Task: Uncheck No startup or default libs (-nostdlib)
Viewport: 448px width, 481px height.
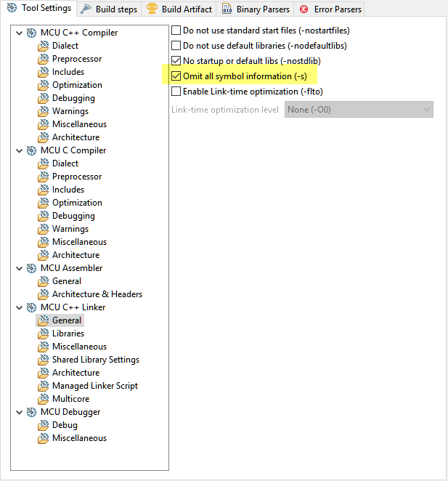Action: point(176,61)
